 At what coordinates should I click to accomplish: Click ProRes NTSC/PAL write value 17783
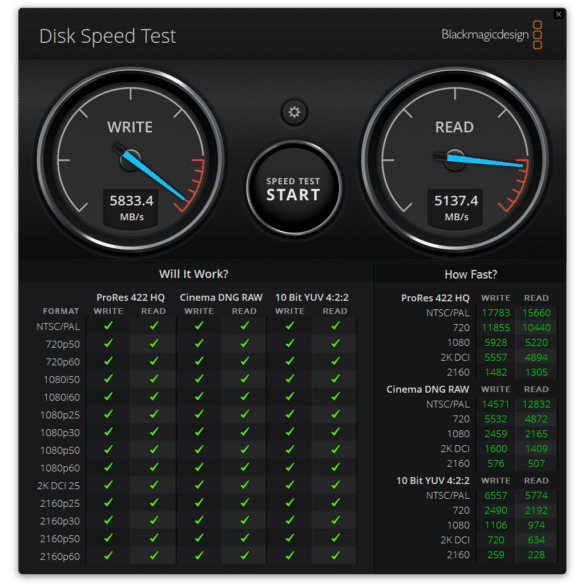point(496,313)
